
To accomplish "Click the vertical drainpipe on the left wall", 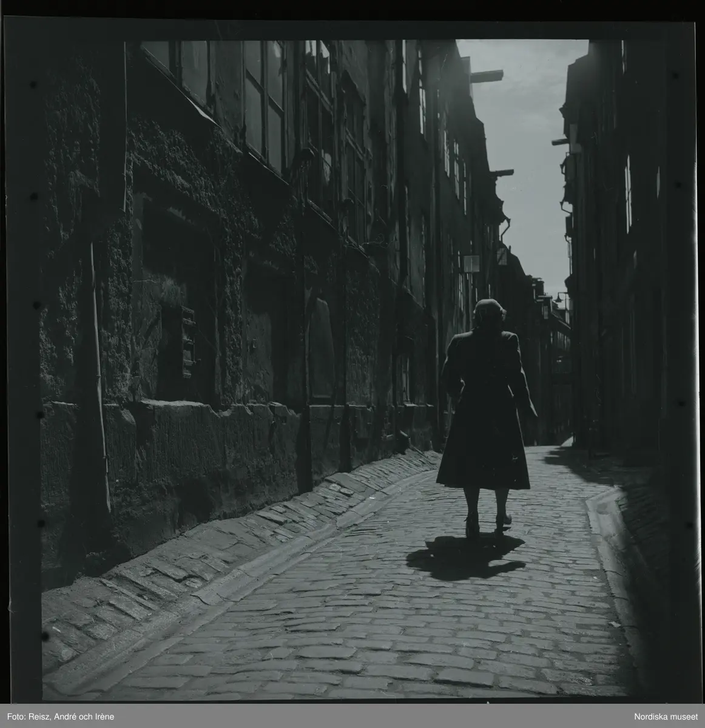I will coord(97,364).
